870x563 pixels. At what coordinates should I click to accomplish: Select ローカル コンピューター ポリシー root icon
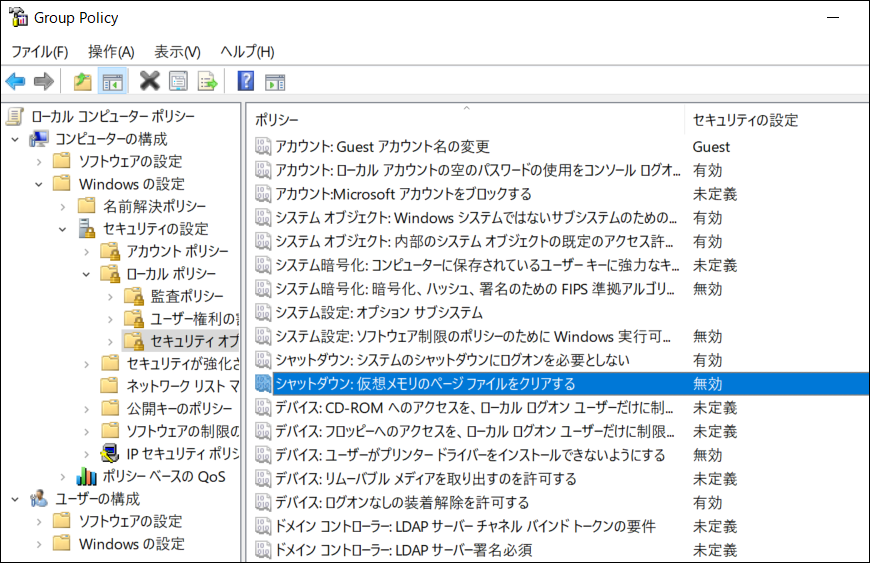[x=15, y=116]
